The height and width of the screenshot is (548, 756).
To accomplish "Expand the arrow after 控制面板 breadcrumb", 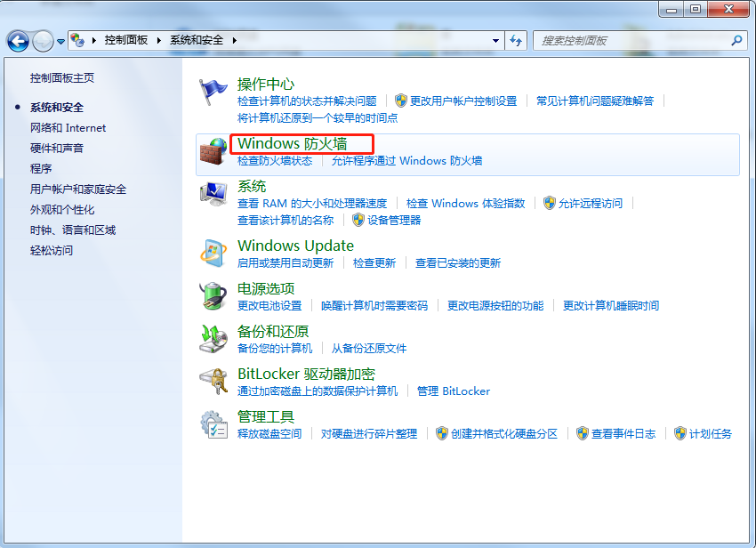I will pyautogui.click(x=158, y=41).
